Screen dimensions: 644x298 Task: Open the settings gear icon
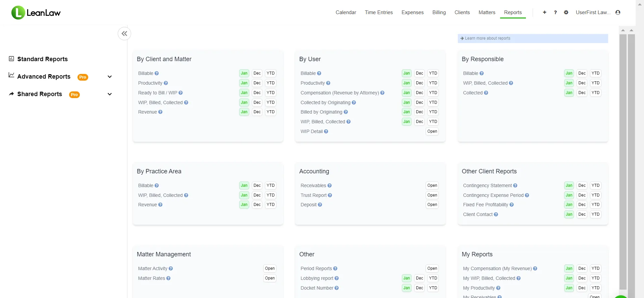(566, 12)
